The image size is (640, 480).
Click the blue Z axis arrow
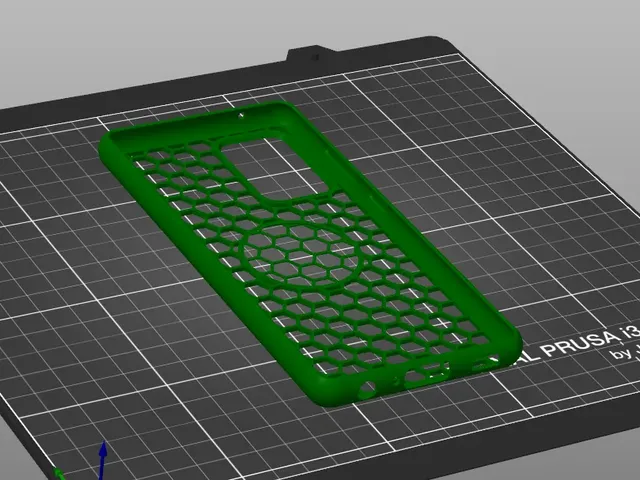click(103, 460)
